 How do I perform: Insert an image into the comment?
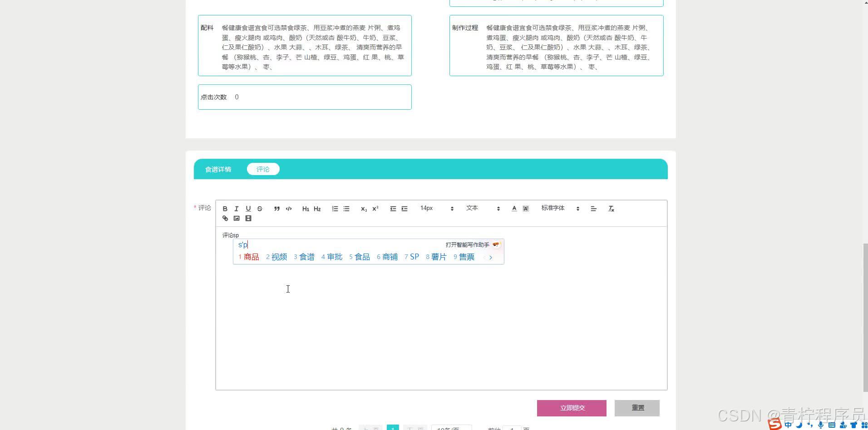(x=237, y=218)
